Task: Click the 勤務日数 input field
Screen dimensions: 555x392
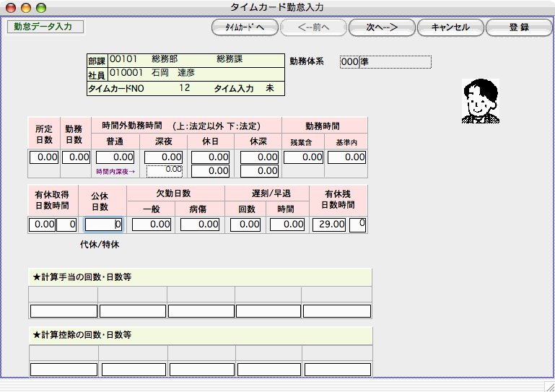Action: pos(76,157)
